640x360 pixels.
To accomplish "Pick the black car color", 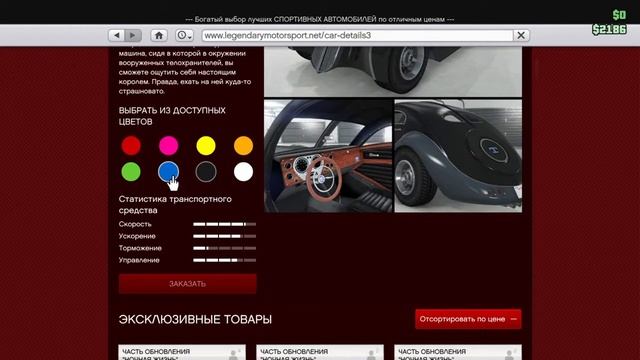I will coord(206,172).
